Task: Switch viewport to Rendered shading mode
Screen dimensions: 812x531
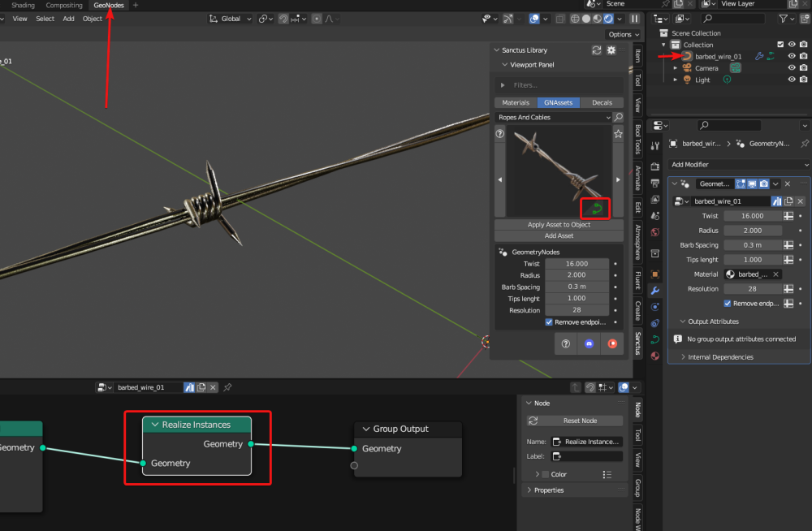Action: tap(608, 18)
